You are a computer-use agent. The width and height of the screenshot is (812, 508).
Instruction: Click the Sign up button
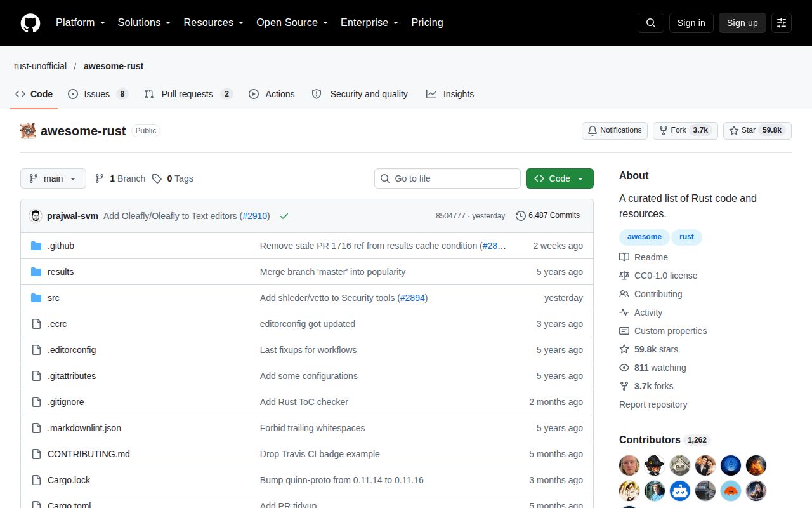[x=742, y=23]
